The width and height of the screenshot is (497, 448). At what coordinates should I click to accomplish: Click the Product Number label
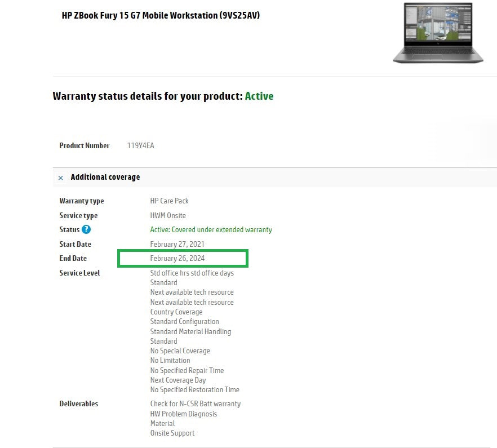[85, 145]
